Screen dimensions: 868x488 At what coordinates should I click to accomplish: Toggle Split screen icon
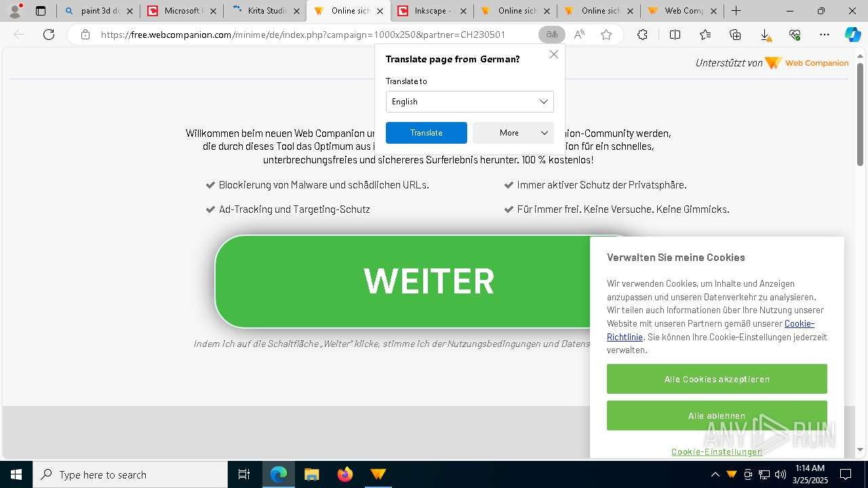675,35
